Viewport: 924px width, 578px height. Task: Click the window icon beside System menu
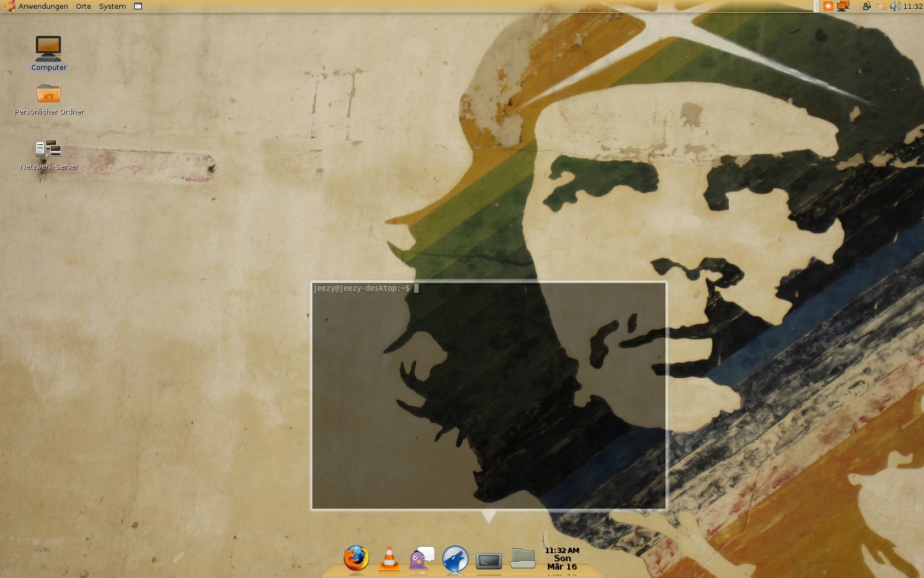click(138, 6)
